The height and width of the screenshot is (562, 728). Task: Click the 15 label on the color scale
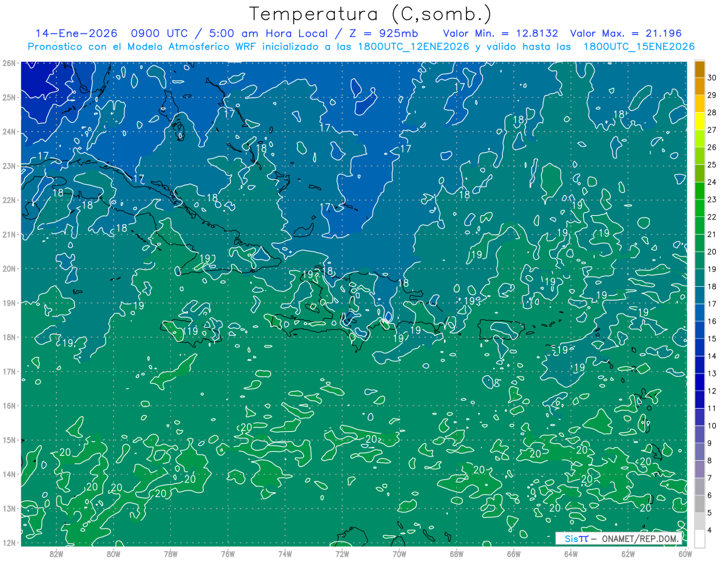[712, 339]
